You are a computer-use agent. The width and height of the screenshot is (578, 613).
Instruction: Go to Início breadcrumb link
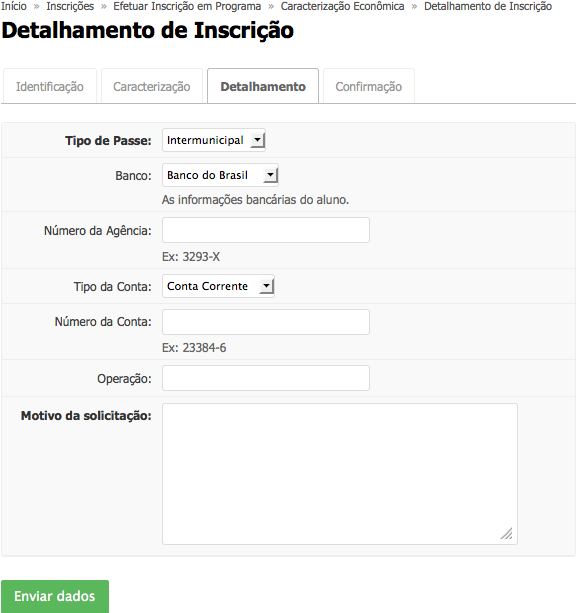14,6
